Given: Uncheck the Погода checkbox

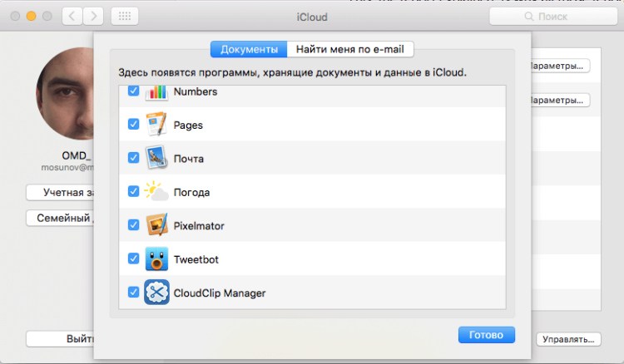Looking at the screenshot, I should pyautogui.click(x=133, y=191).
